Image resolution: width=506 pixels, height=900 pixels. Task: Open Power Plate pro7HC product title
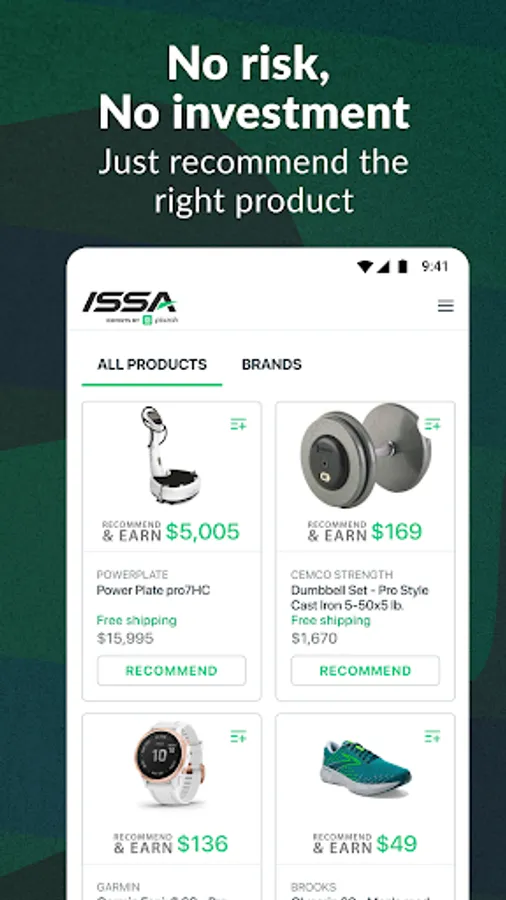point(153,590)
